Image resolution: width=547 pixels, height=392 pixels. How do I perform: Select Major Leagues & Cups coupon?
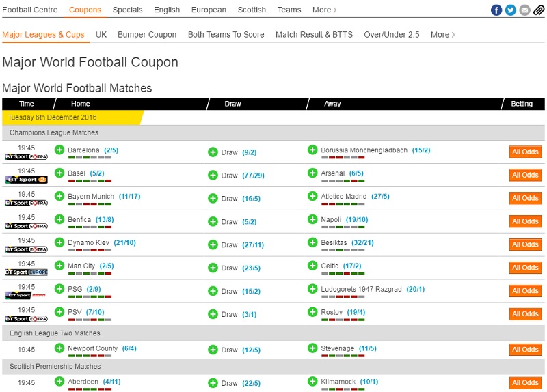(43, 35)
